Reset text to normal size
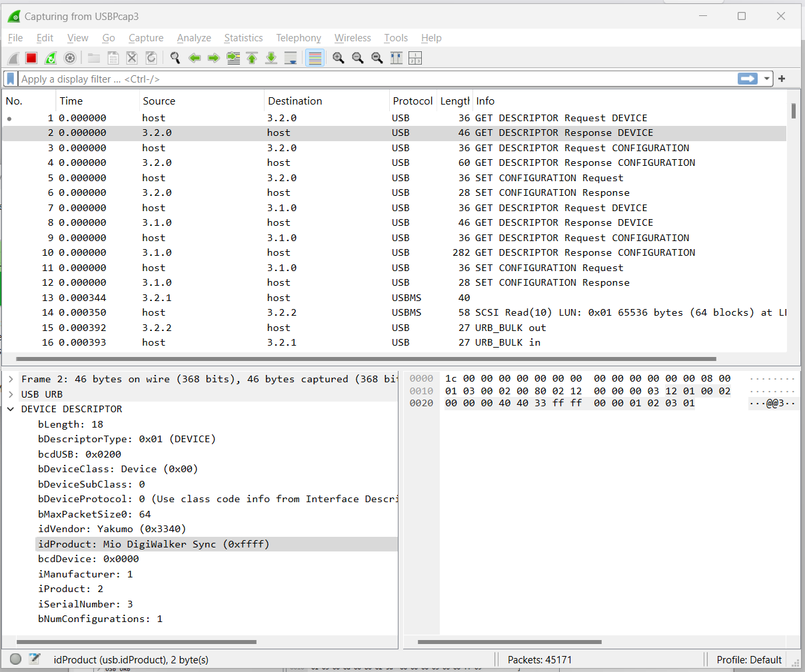This screenshot has width=805, height=672. click(x=377, y=58)
